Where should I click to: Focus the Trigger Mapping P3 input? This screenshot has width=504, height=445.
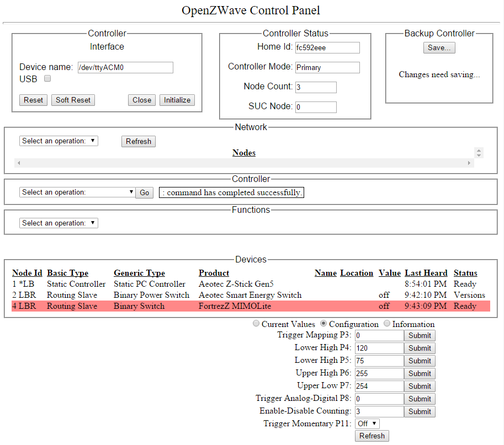379,335
